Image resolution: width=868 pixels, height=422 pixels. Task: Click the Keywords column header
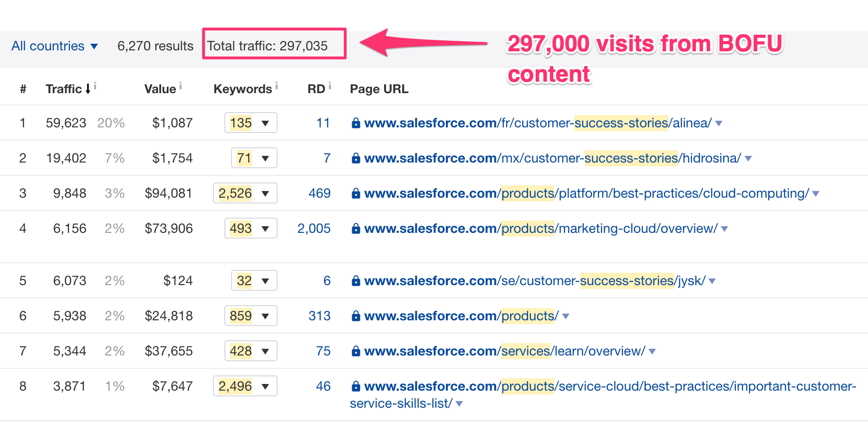(x=242, y=89)
